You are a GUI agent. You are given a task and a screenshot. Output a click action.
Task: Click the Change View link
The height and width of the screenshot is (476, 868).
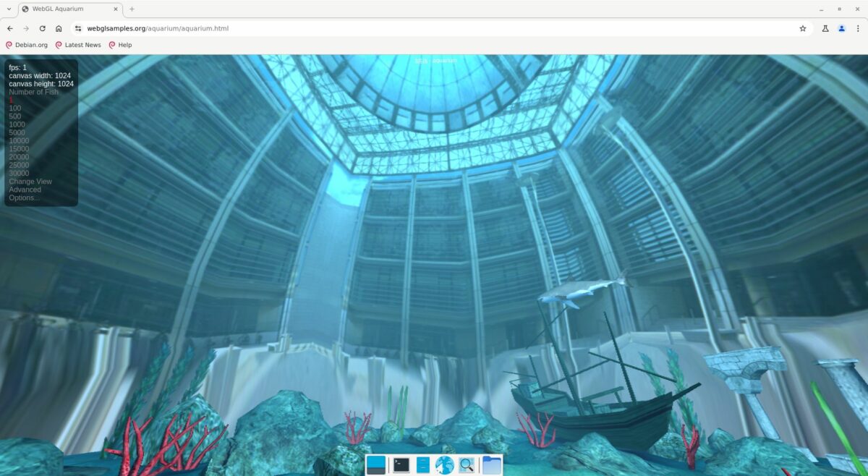pyautogui.click(x=30, y=182)
